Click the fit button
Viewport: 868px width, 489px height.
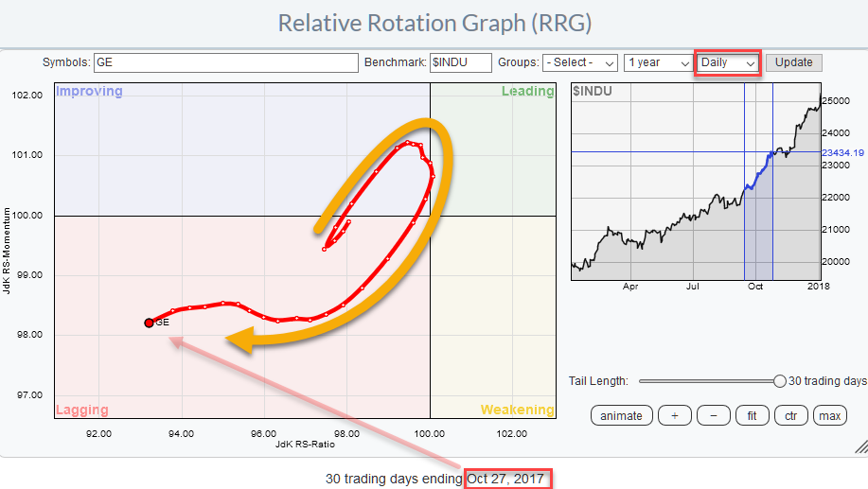[753, 415]
